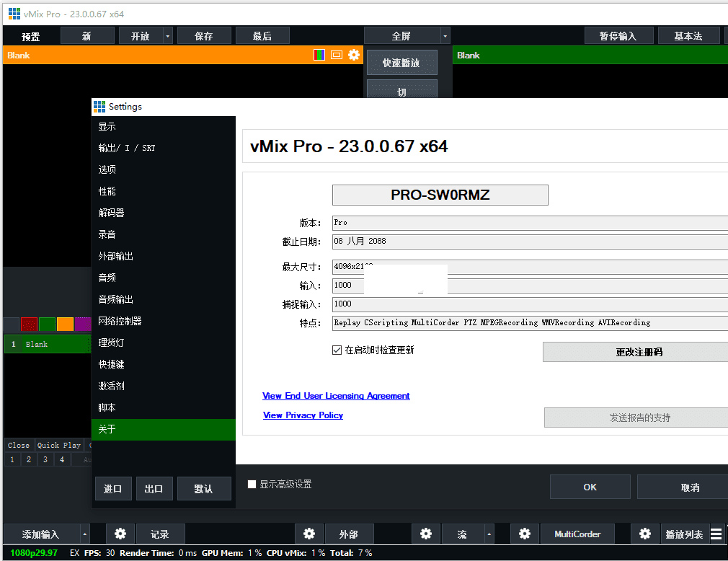Open the color bars icon in the preview header

tap(319, 55)
